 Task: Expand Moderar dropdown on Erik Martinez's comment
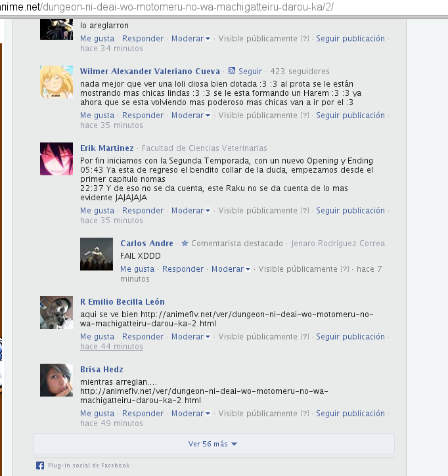coord(190,210)
